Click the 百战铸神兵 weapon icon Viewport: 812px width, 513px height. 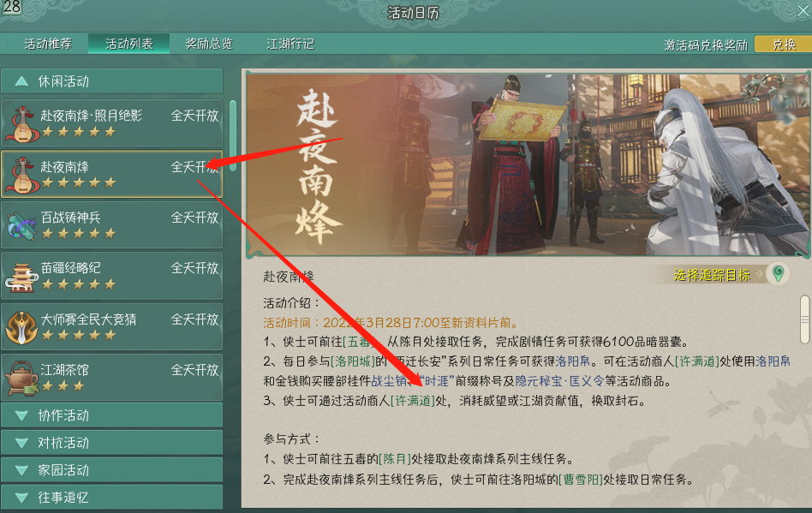(x=21, y=226)
